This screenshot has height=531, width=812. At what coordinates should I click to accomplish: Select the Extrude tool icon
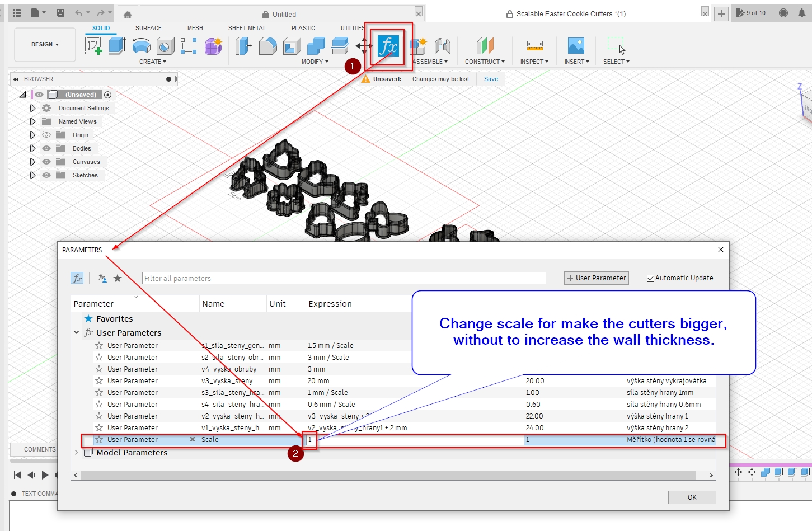pyautogui.click(x=116, y=46)
